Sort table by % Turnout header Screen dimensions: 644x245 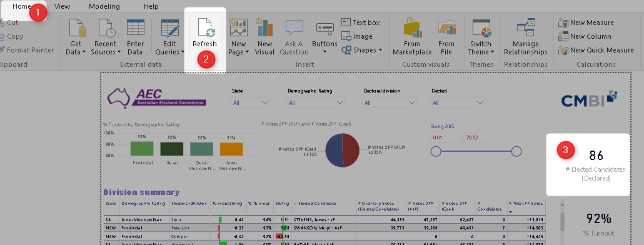(x=258, y=204)
